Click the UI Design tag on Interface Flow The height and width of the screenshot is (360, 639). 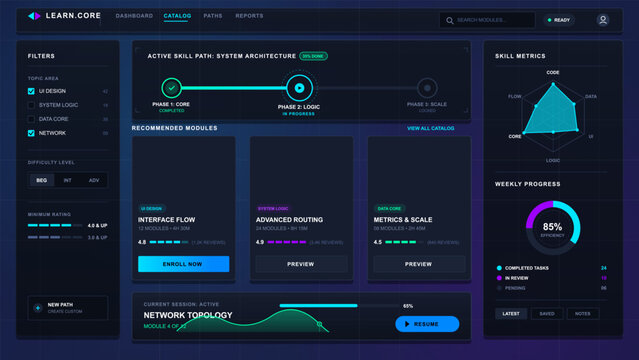point(151,208)
